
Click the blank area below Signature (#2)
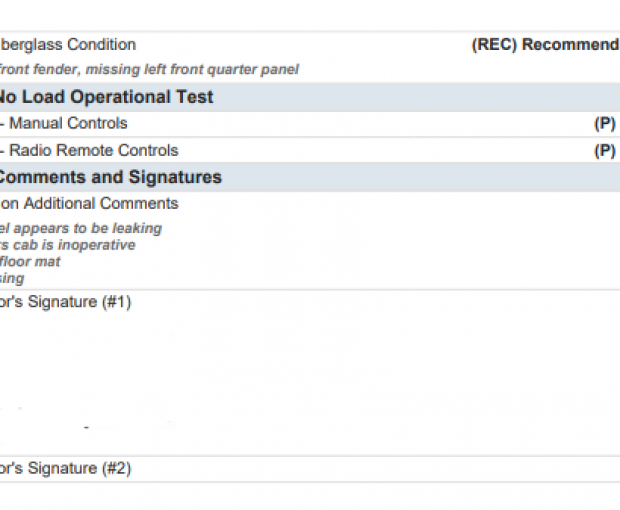[x=300, y=496]
